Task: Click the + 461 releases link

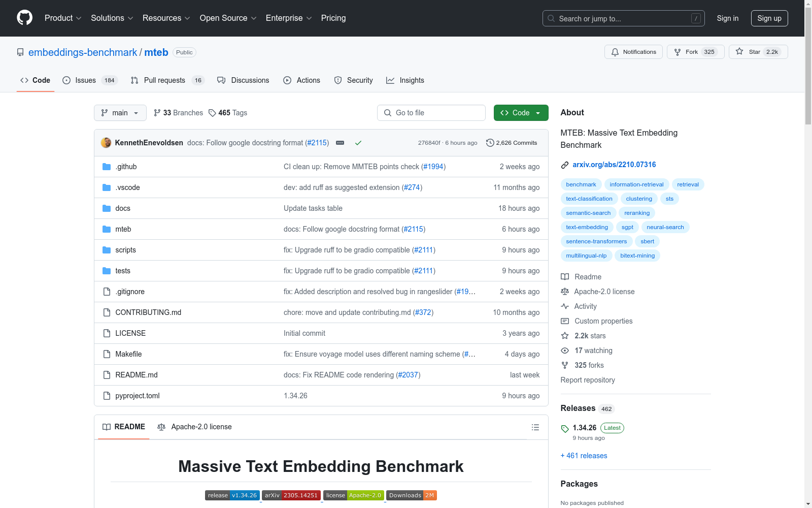Action: coord(584,456)
